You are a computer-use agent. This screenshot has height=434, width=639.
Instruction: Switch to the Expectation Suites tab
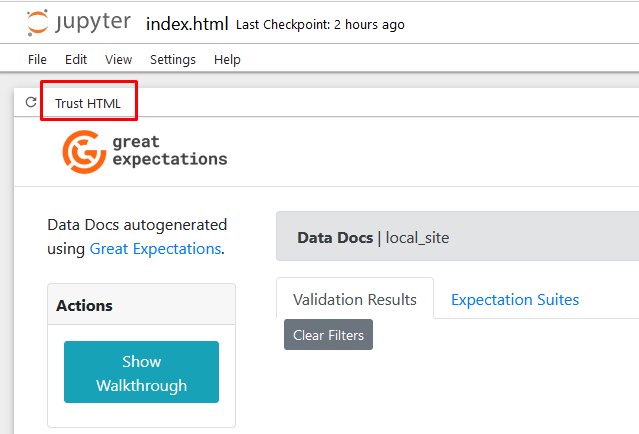(514, 299)
